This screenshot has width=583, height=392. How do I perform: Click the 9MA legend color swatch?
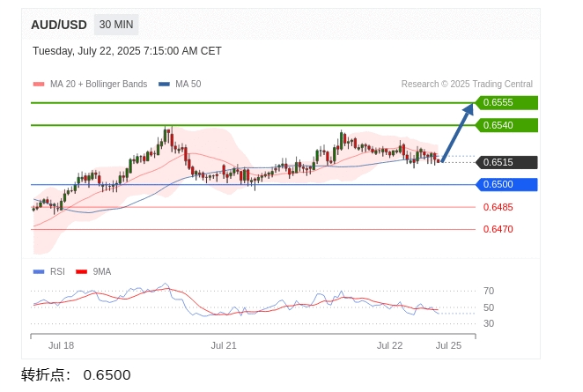[x=81, y=272]
